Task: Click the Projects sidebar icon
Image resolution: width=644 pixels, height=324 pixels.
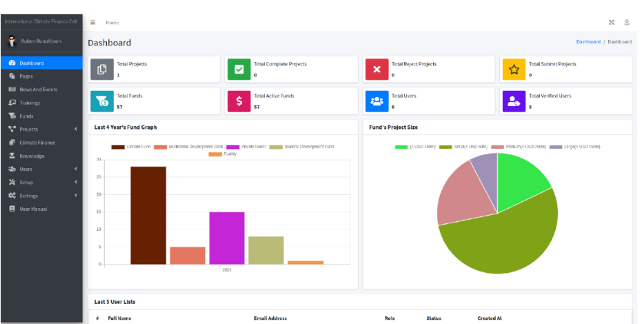Action: pyautogui.click(x=12, y=129)
